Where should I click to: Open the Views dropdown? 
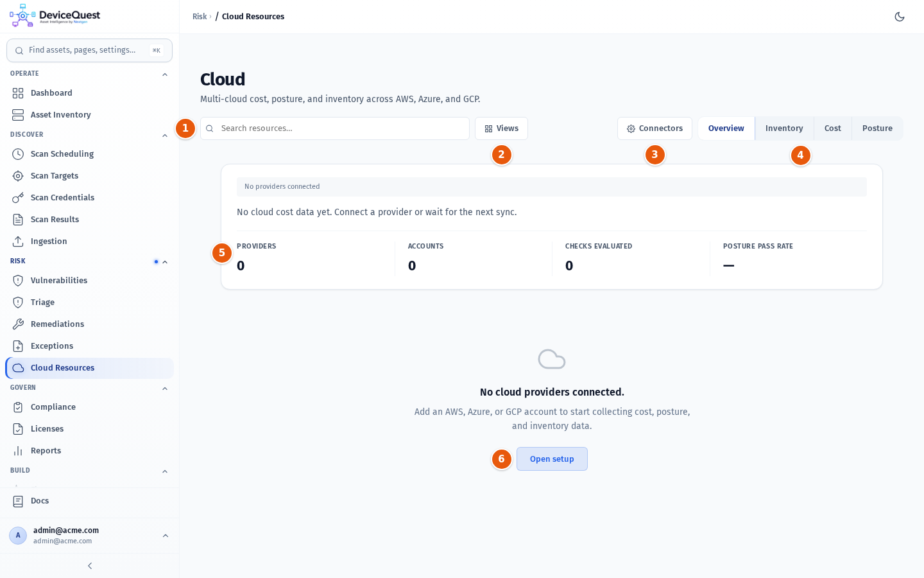click(501, 128)
